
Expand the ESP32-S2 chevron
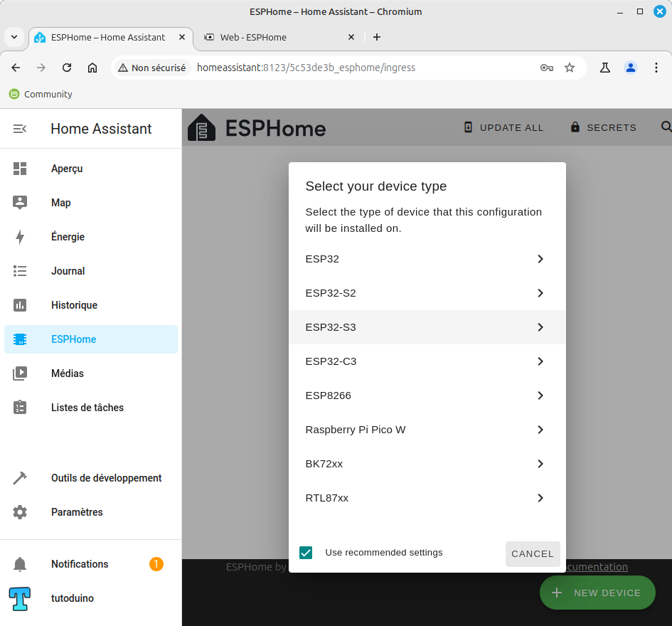pyautogui.click(x=540, y=293)
